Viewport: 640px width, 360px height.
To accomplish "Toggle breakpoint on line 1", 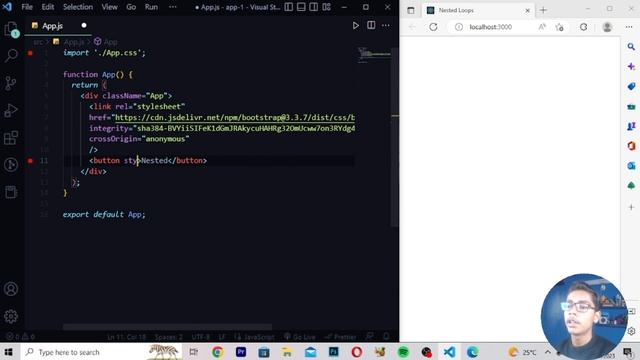I will tap(30, 53).
